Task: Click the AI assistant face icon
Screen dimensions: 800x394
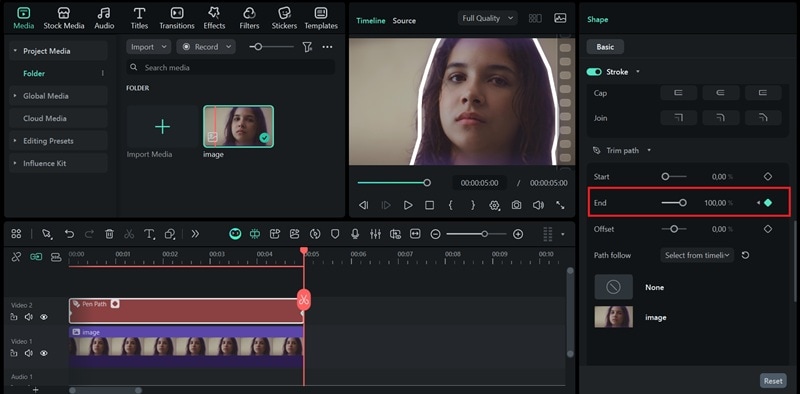Action: pyautogui.click(x=235, y=234)
